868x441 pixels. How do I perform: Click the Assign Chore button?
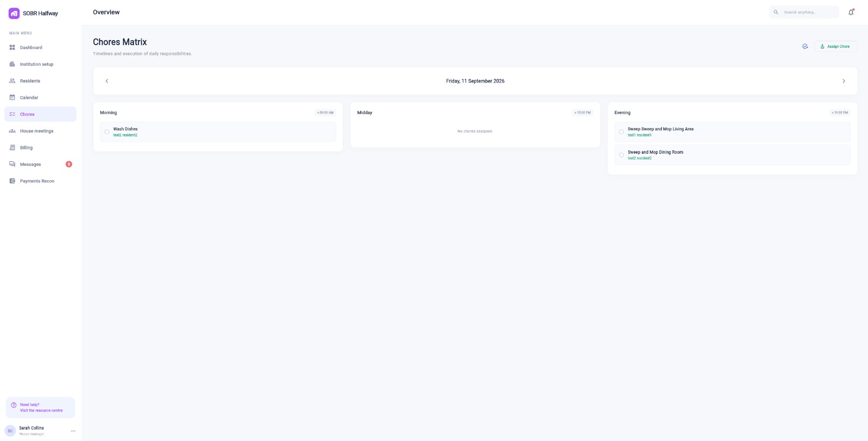click(835, 46)
